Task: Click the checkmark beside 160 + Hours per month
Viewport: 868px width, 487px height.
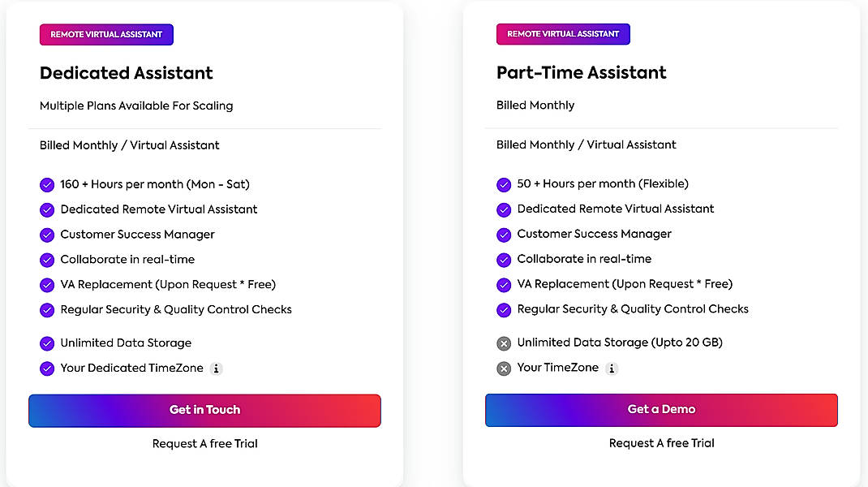Action: pos(47,184)
